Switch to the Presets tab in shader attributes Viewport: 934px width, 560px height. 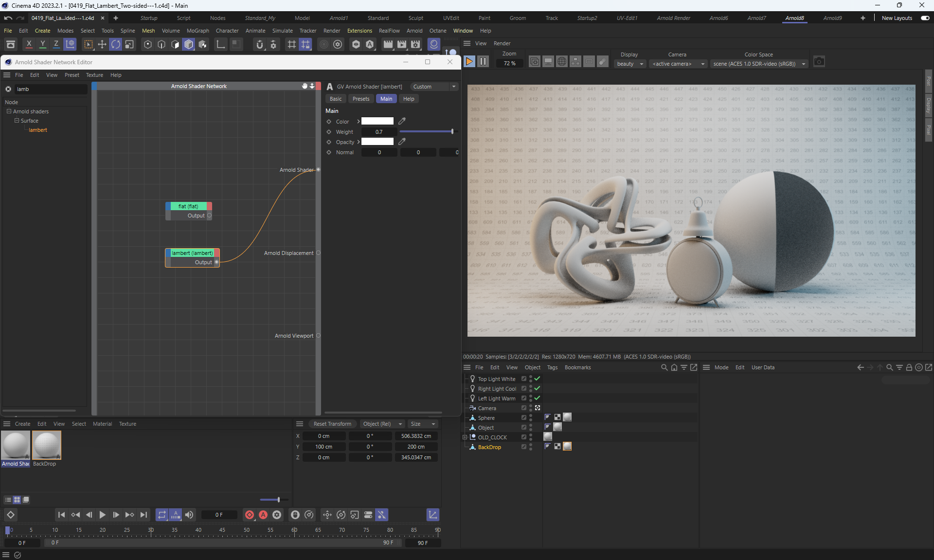click(360, 99)
